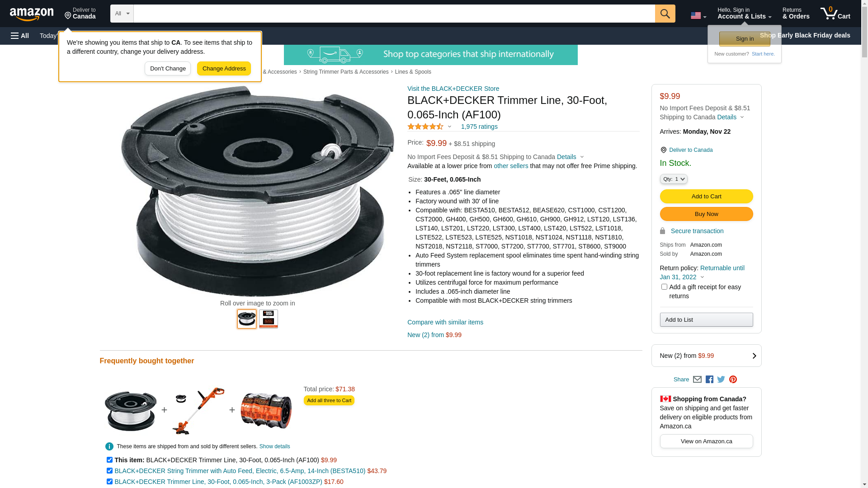Click the Amazon logo
The height and width of the screenshot is (488, 868).
pyautogui.click(x=32, y=14)
